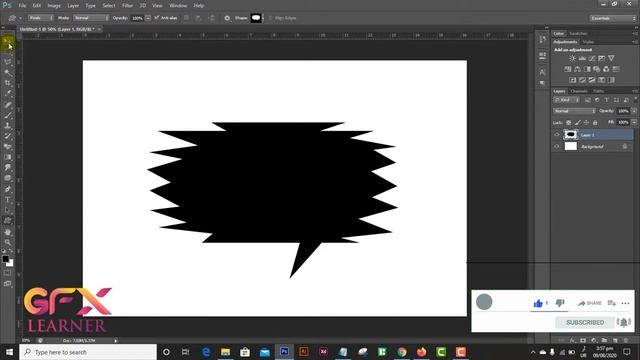
Task: Click the Lock all padlock icon
Action: [596, 122]
